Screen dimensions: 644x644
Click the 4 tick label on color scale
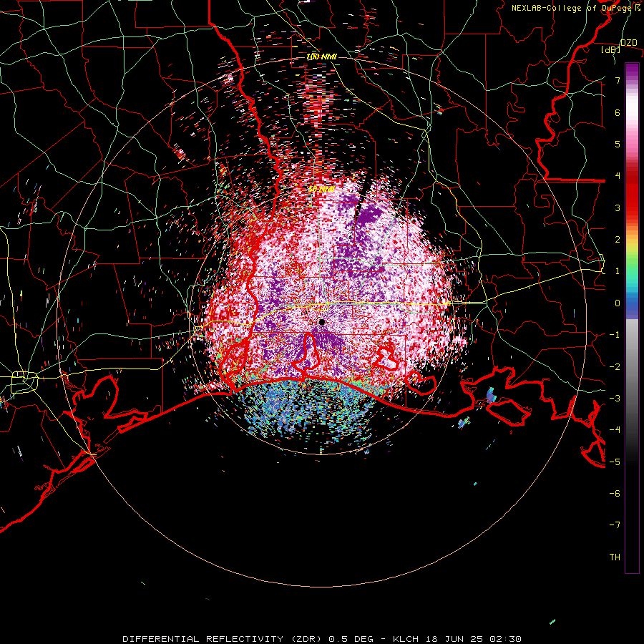[x=618, y=175]
